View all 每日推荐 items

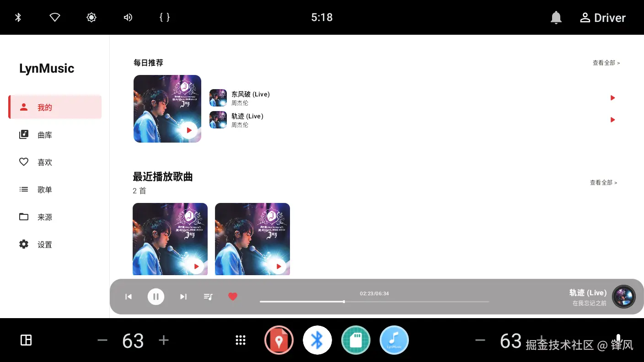[606, 63]
